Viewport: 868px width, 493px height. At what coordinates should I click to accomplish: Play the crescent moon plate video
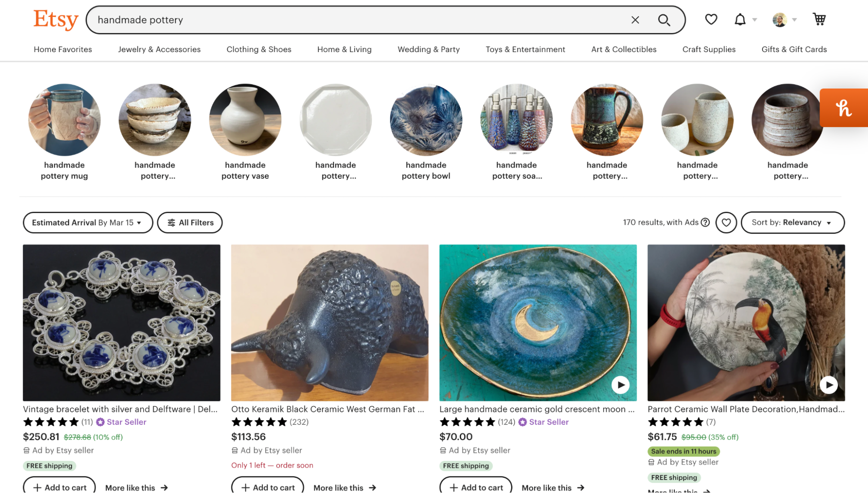[620, 385]
